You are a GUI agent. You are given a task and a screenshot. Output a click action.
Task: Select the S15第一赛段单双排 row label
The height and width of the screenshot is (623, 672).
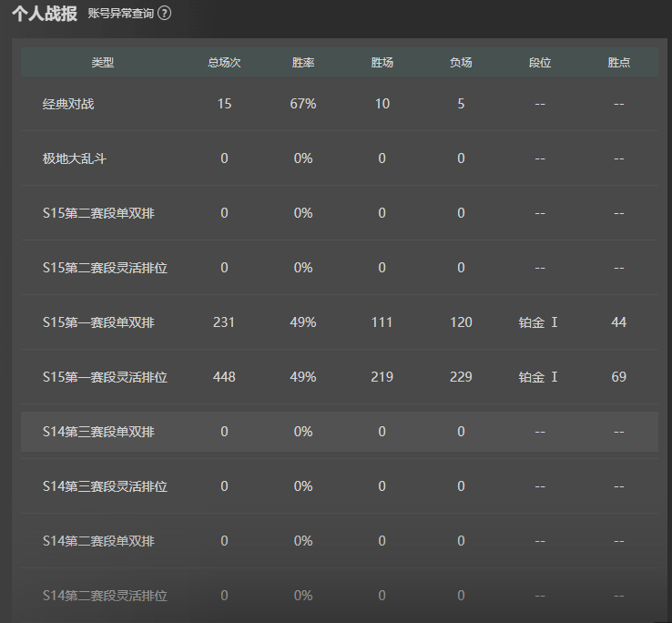(98, 322)
